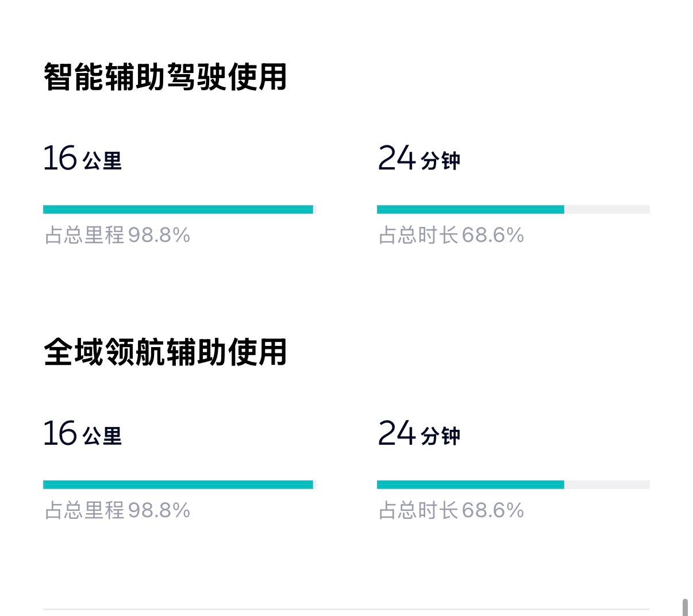Click unfilled gray part of 全域领航 duration bar
This screenshot has width=693, height=616.
coord(607,485)
